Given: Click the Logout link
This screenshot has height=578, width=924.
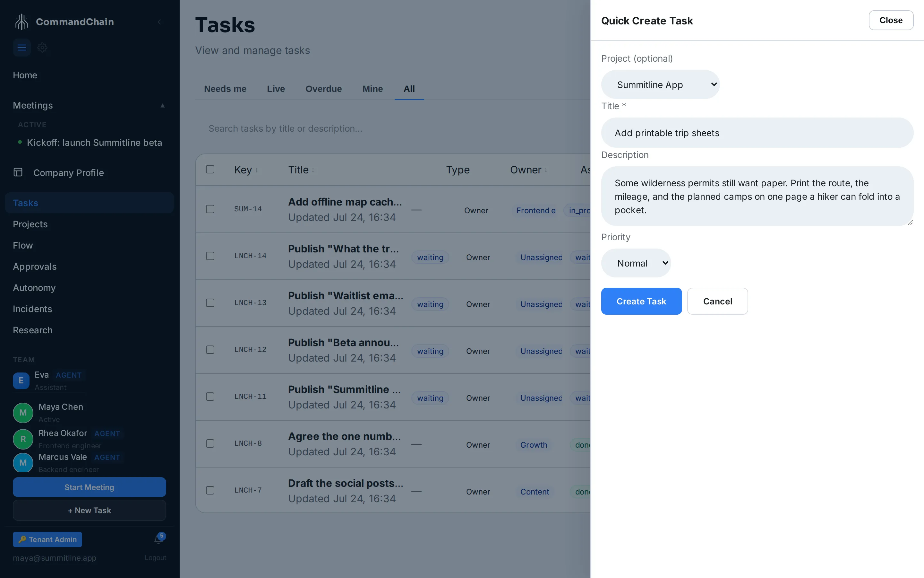Looking at the screenshot, I should coord(155,558).
